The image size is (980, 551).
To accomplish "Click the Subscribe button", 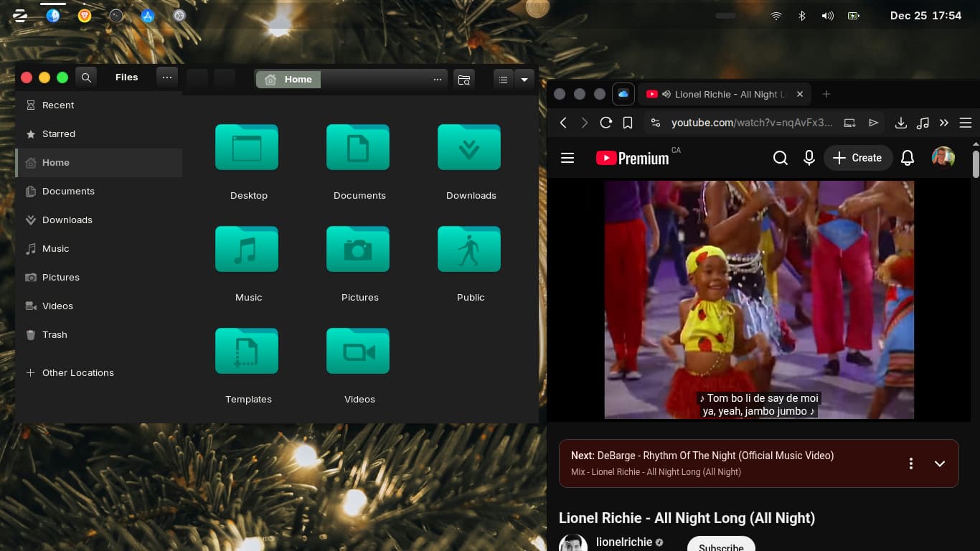I will [721, 545].
